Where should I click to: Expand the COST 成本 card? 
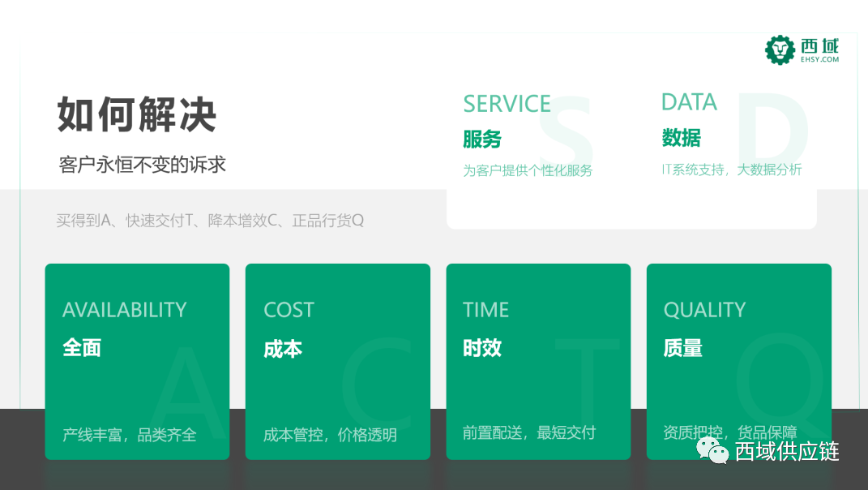pyautogui.click(x=337, y=361)
